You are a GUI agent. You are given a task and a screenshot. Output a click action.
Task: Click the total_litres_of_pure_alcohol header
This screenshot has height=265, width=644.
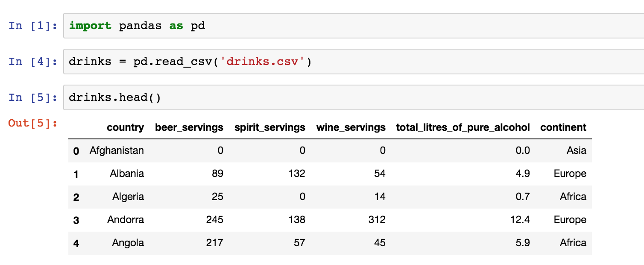tap(463, 127)
